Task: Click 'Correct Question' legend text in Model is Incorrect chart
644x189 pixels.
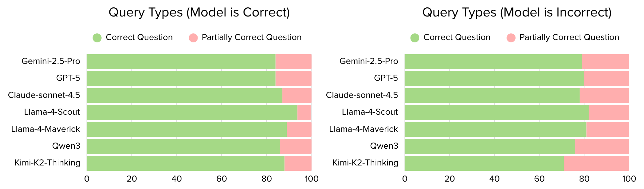Action: pos(457,37)
